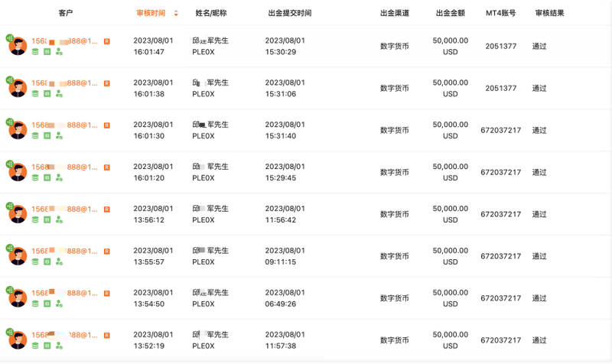Click coins icon in row reviewed 16:01:38
This screenshot has height=364, width=612.
pos(35,93)
